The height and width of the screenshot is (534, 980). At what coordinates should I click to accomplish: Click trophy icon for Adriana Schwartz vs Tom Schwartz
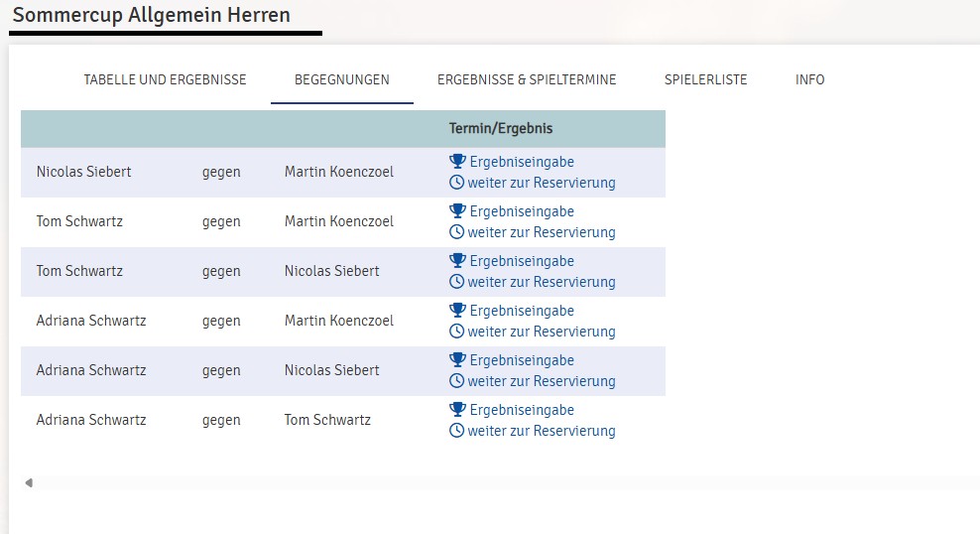point(457,410)
